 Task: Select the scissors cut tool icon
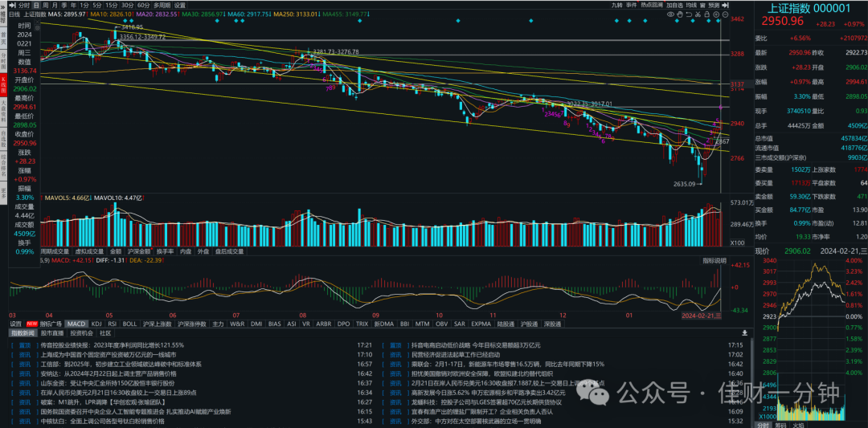click(698, 14)
